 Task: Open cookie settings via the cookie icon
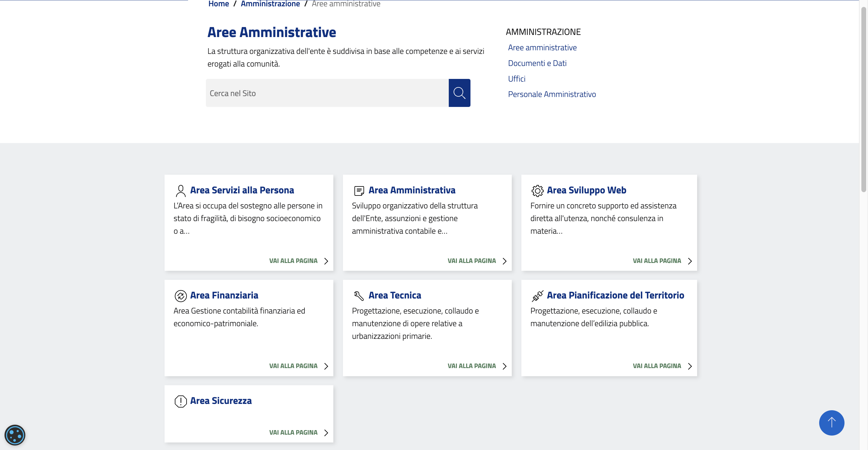[15, 435]
